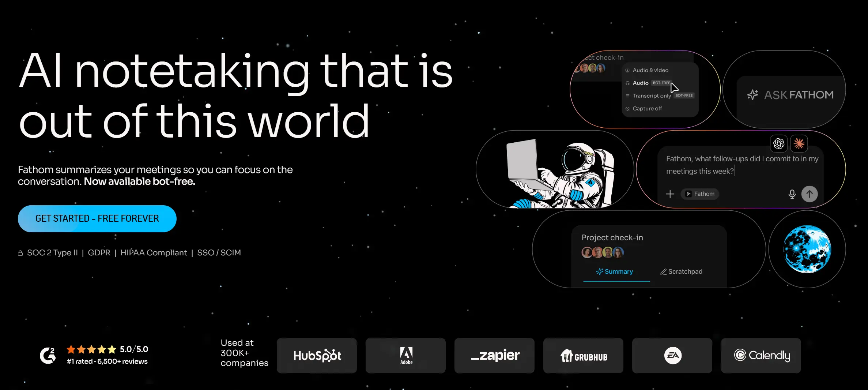868x390 pixels.
Task: Click the five-star rating icons
Action: [x=91, y=349]
